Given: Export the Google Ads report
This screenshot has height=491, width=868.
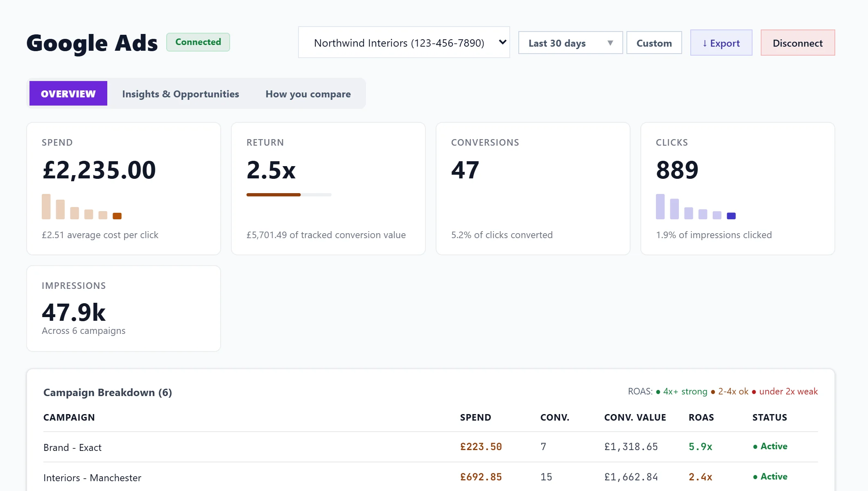Looking at the screenshot, I should (721, 43).
